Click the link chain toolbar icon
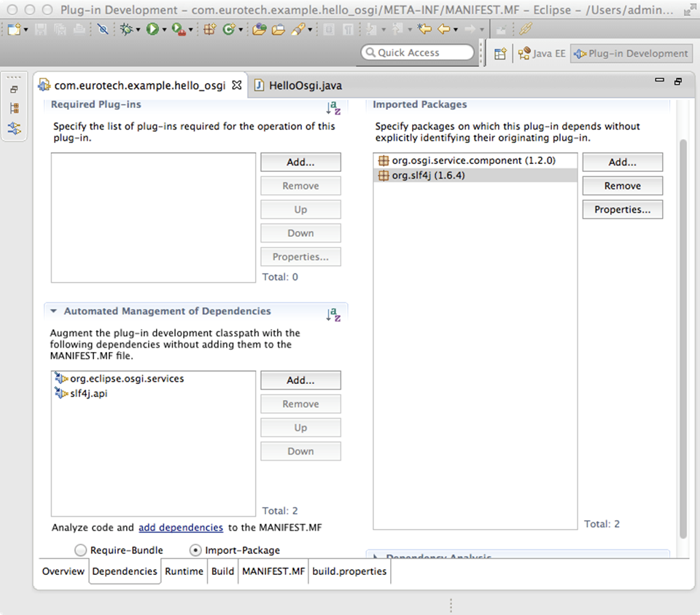The image size is (700, 615). [x=526, y=29]
